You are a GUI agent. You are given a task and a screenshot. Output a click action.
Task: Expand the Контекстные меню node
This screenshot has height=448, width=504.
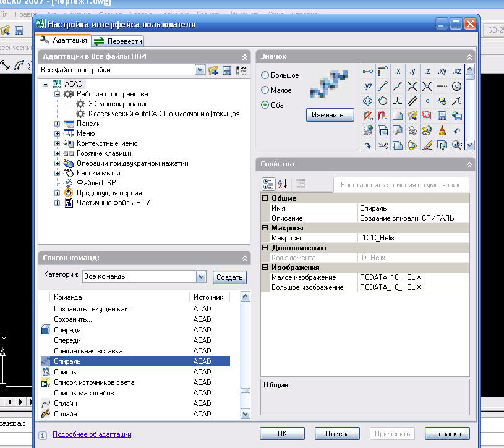(57, 143)
